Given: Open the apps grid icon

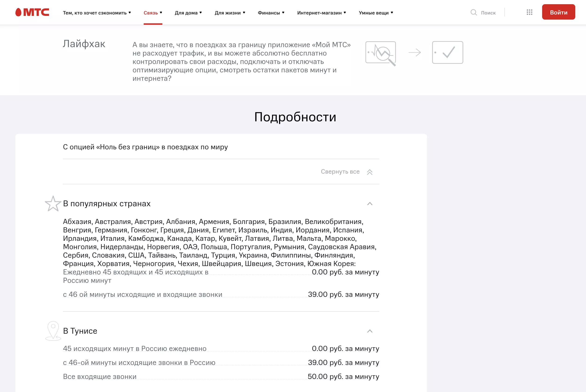Looking at the screenshot, I should point(529,12).
